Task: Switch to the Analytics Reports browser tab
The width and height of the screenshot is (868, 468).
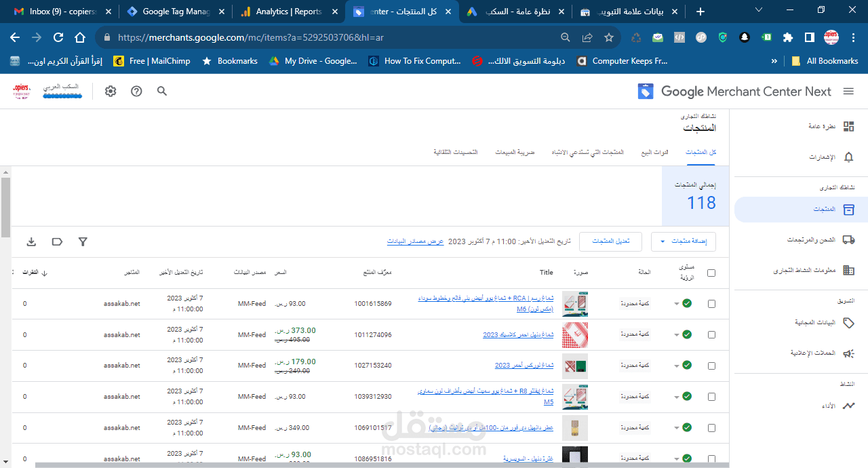Action: pos(288,12)
